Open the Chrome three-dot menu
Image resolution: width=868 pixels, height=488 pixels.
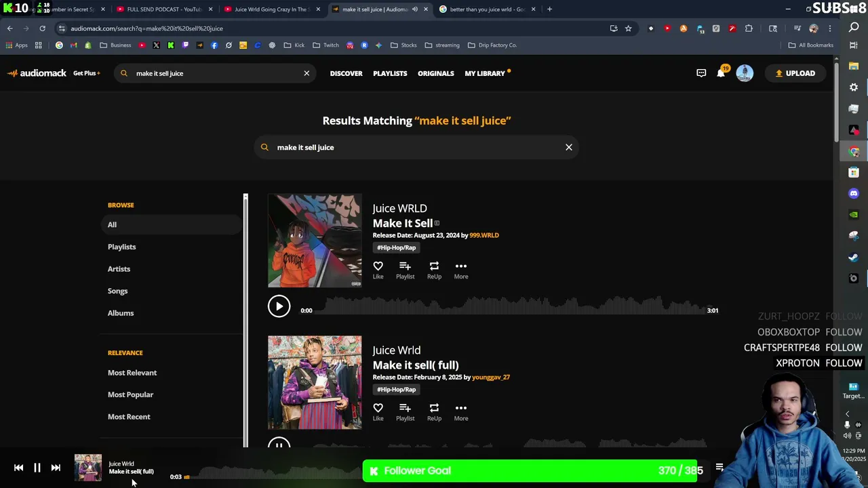(829, 28)
